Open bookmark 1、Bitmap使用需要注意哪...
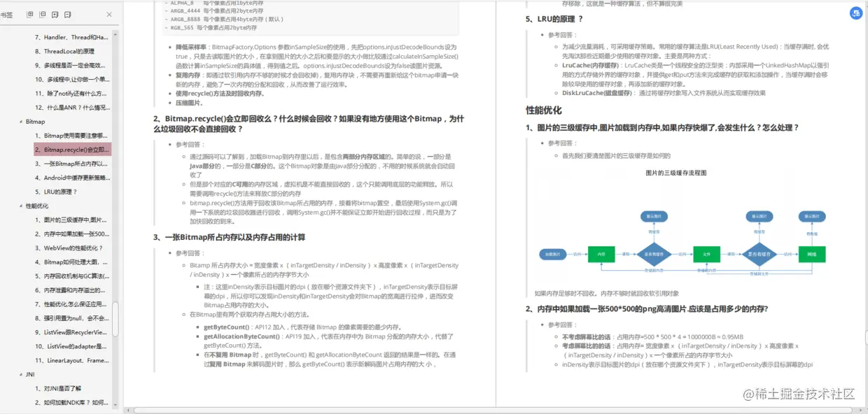Screen dimensions: 868x414 pos(72,136)
